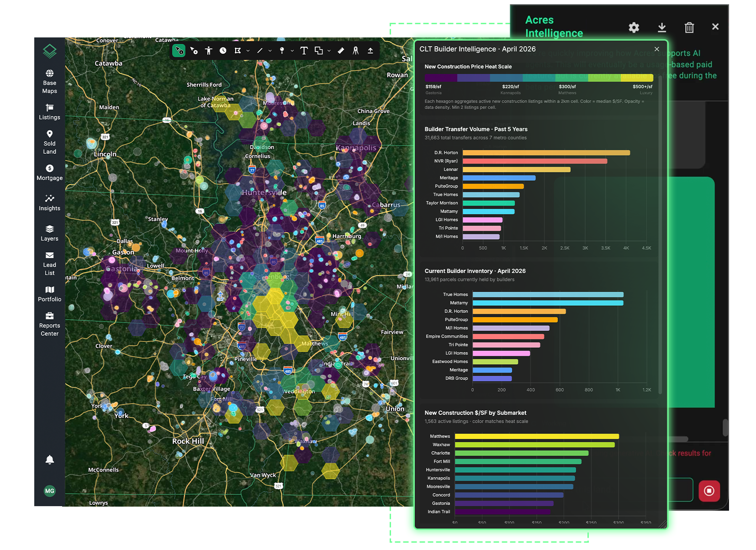Close the CLT Builder Intelligence panel
This screenshot has height=550, width=756.
pos(656,49)
